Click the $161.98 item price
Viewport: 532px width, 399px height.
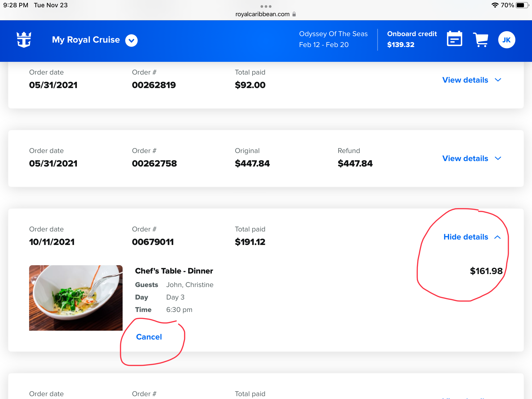pyautogui.click(x=486, y=271)
